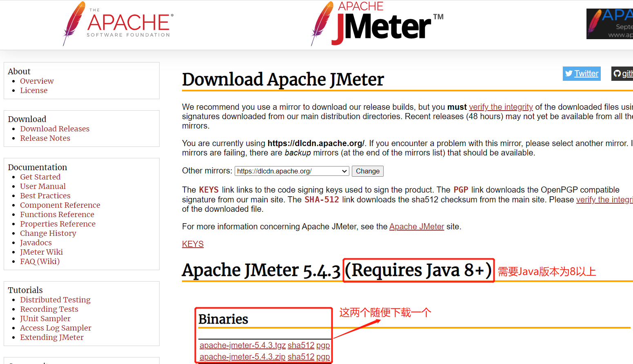The width and height of the screenshot is (633, 364).
Task: Open Extending JMeter tutorial
Action: pyautogui.click(x=52, y=337)
